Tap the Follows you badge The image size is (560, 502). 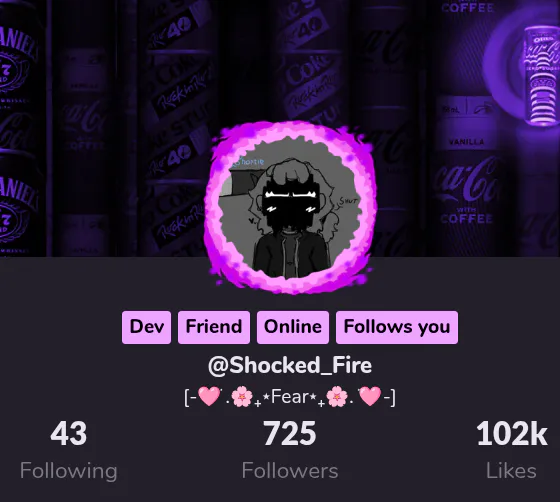[x=397, y=327]
